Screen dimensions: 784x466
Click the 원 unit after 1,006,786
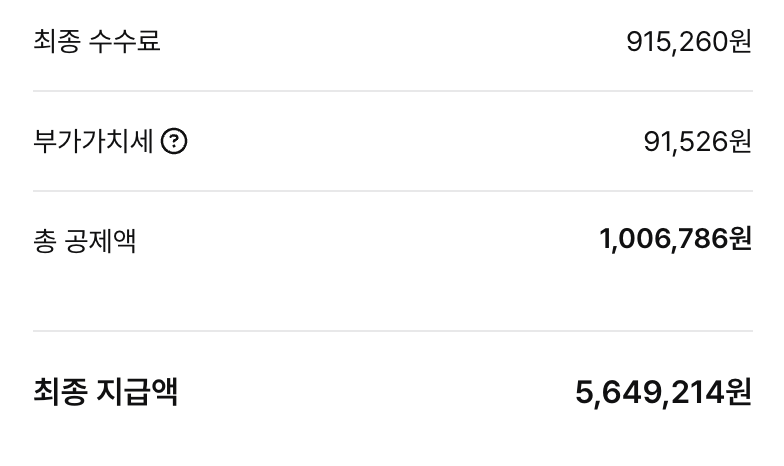pyautogui.click(x=740, y=240)
